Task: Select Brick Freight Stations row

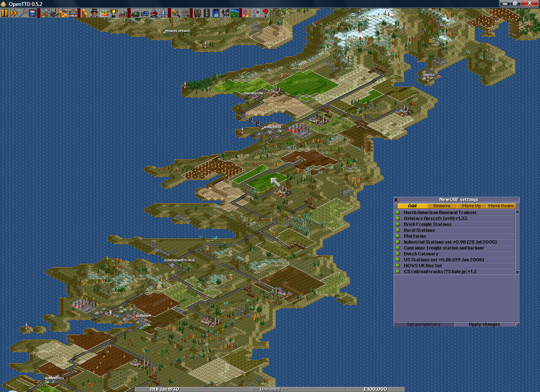Action: coord(454,224)
